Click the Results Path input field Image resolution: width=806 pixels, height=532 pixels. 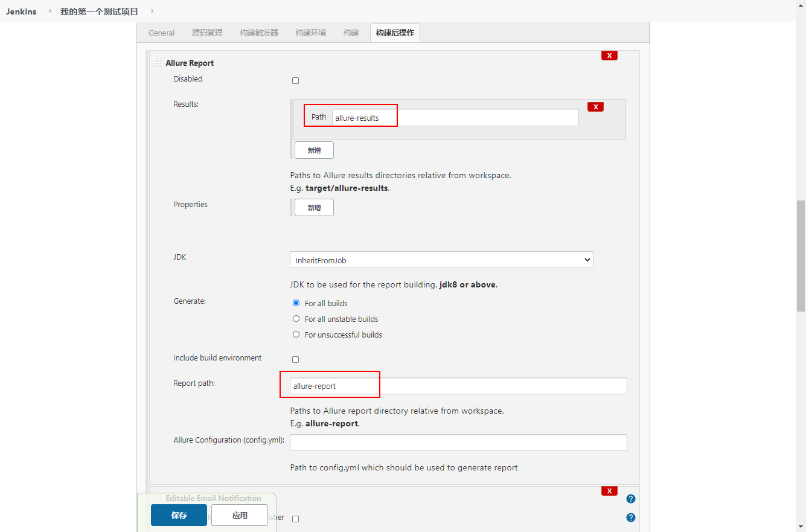click(455, 117)
